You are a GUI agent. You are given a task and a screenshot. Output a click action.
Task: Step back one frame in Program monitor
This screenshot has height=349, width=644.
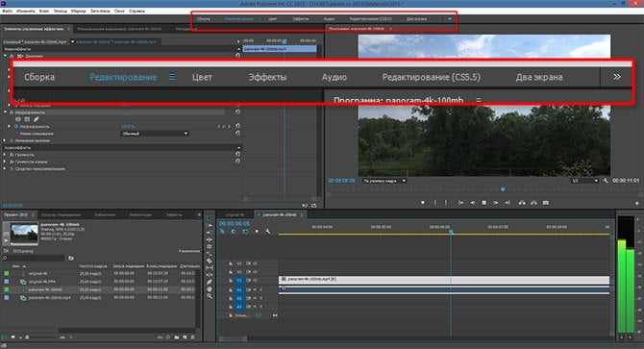coord(472,203)
